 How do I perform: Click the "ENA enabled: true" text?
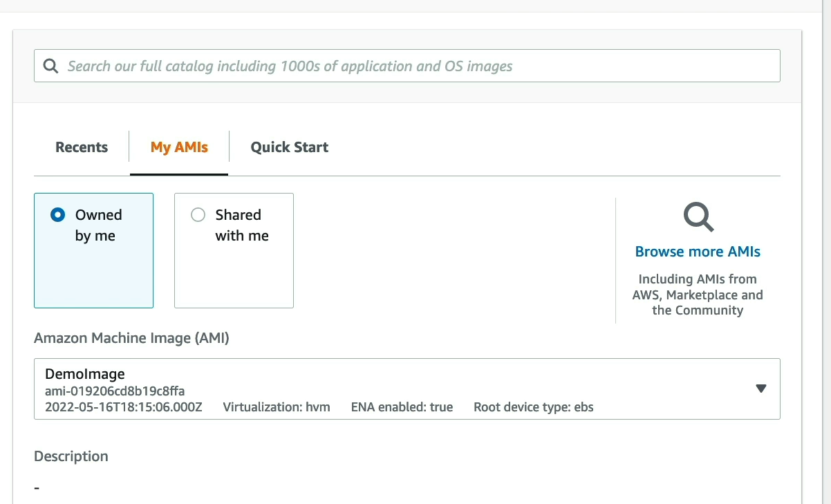(x=402, y=407)
